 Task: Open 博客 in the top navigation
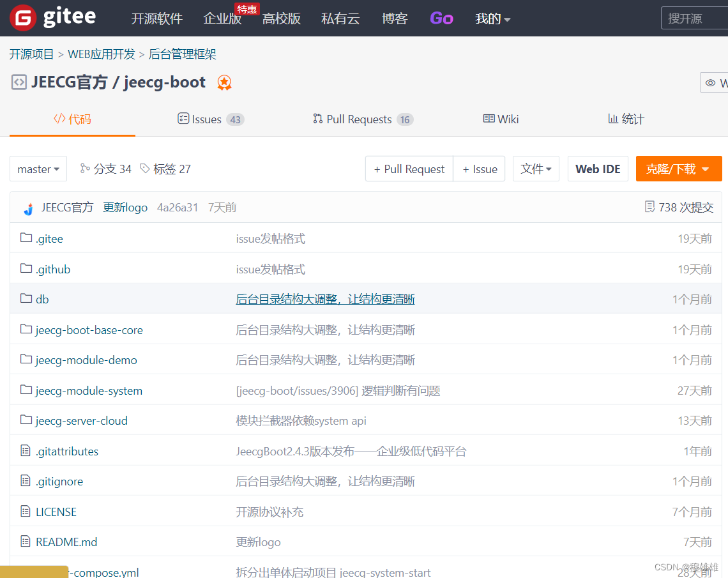[395, 19]
